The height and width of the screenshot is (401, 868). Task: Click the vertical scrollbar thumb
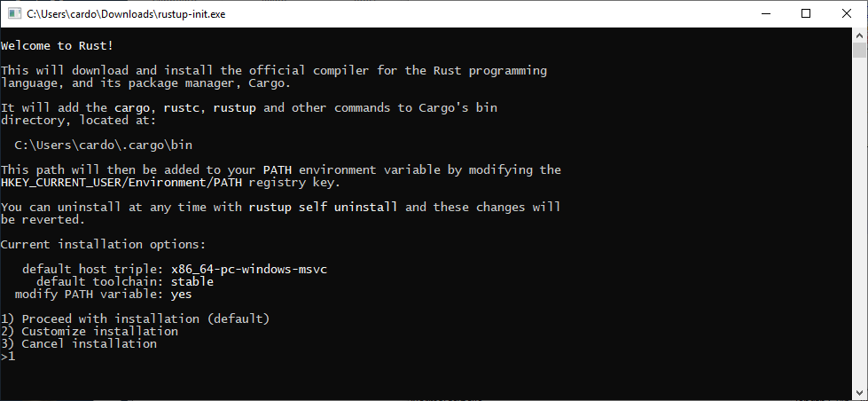tap(859, 50)
